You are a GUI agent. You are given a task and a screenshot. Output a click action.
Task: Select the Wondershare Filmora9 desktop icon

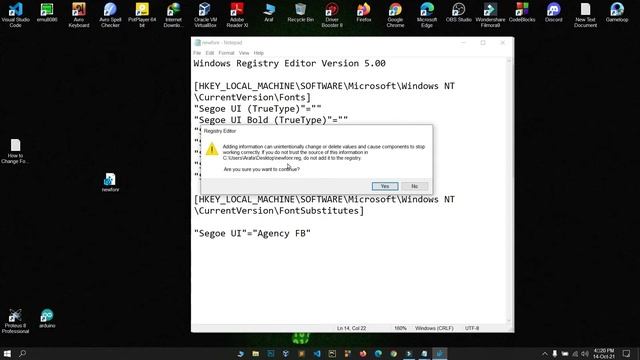(490, 14)
